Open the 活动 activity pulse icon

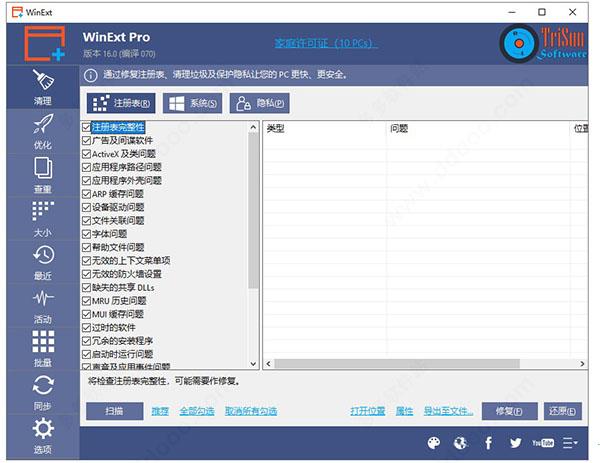[x=43, y=305]
